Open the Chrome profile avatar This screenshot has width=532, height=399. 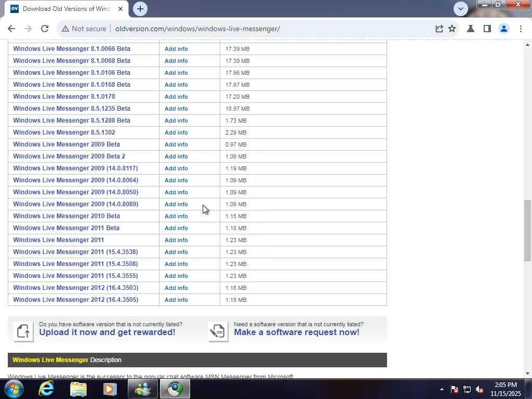(504, 29)
